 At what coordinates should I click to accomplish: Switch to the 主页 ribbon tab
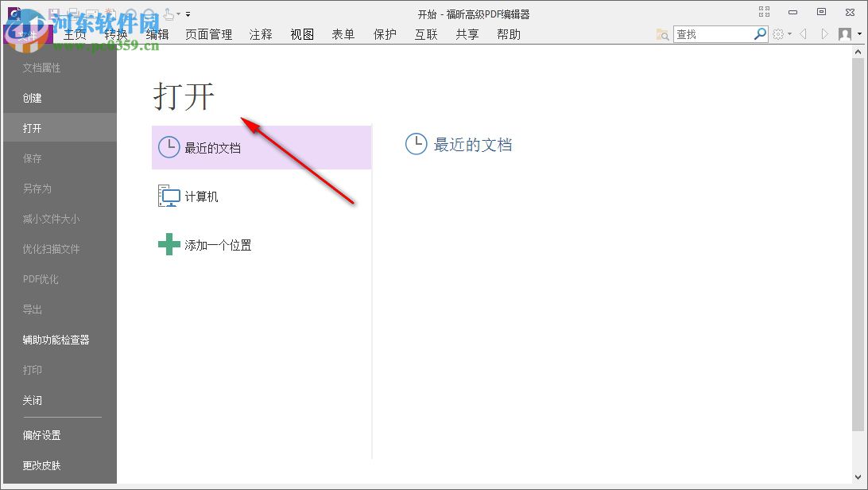pos(75,34)
